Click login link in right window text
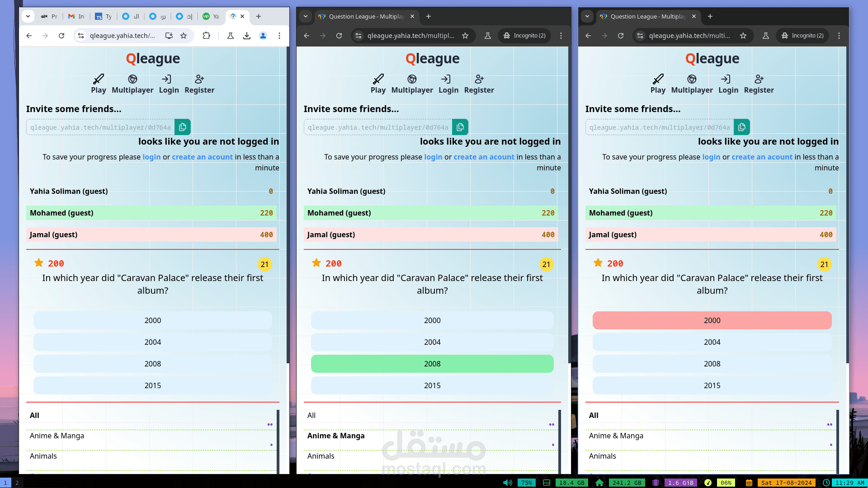Image resolution: width=868 pixels, height=488 pixels. (711, 157)
